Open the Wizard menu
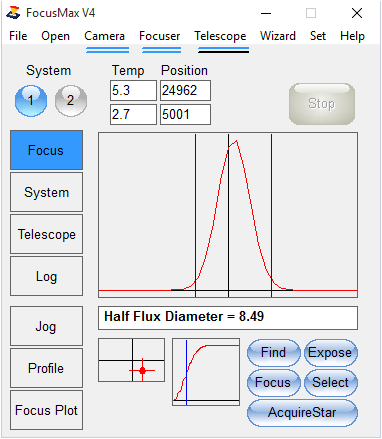Viewport: 382px width, 439px height. (278, 36)
